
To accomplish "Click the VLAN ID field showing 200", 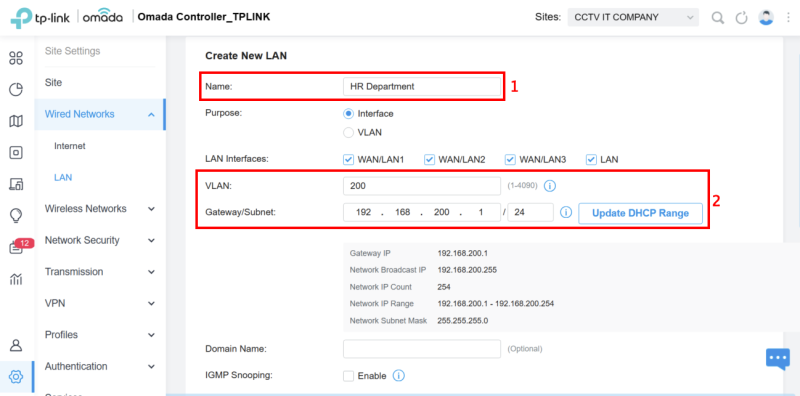I will (x=422, y=186).
